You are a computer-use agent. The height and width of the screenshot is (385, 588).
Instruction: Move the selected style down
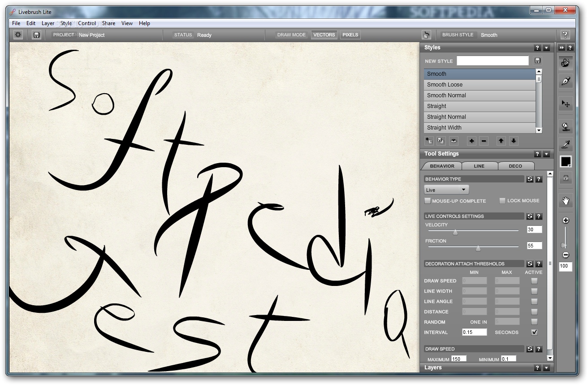click(x=514, y=141)
